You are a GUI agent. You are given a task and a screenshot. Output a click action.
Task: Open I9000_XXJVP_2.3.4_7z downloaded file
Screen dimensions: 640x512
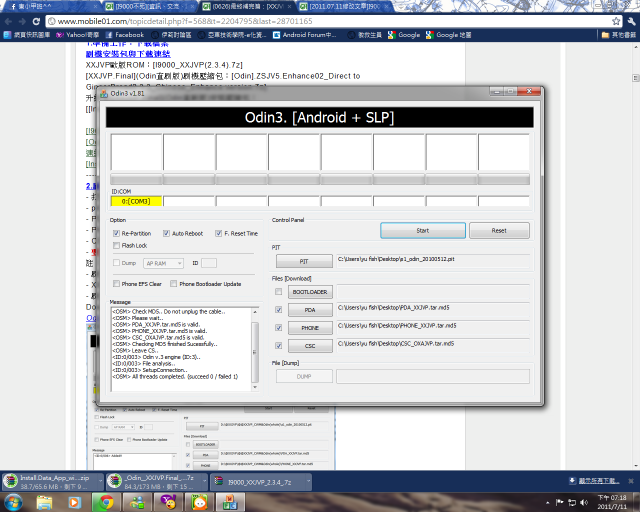[x=259, y=482]
